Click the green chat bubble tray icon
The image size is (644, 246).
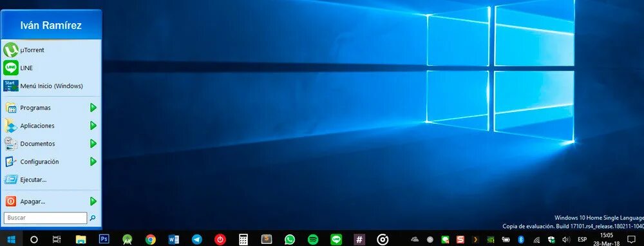pos(445,240)
